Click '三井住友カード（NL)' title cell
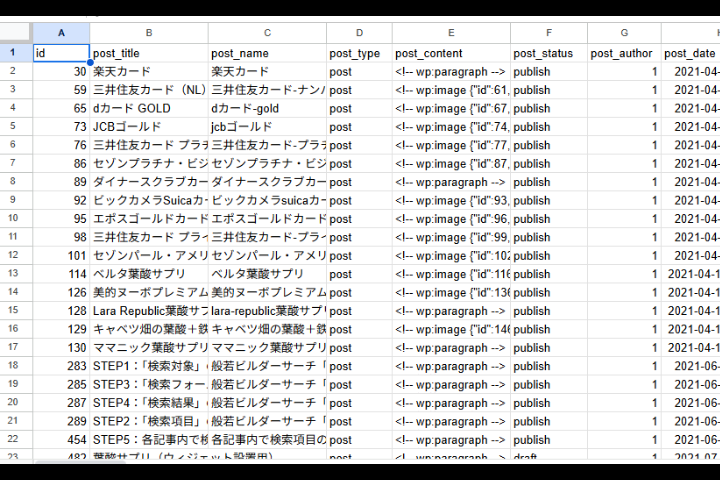720x480 pixels. coord(149,90)
